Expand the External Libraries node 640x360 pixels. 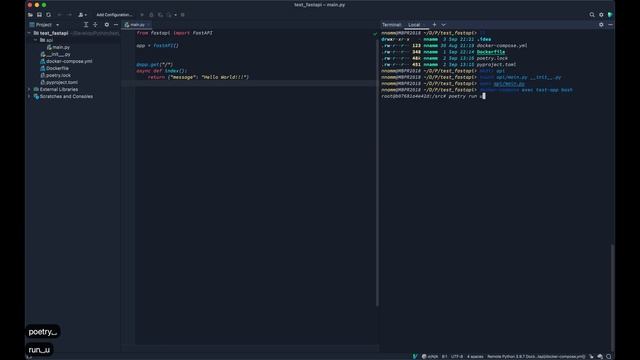29,89
